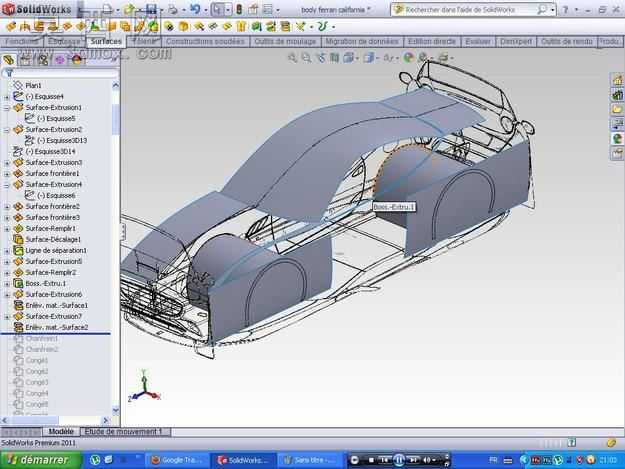The image size is (625, 469).
Task: Open the ConfigurationManager tab icon
Action: point(43,60)
